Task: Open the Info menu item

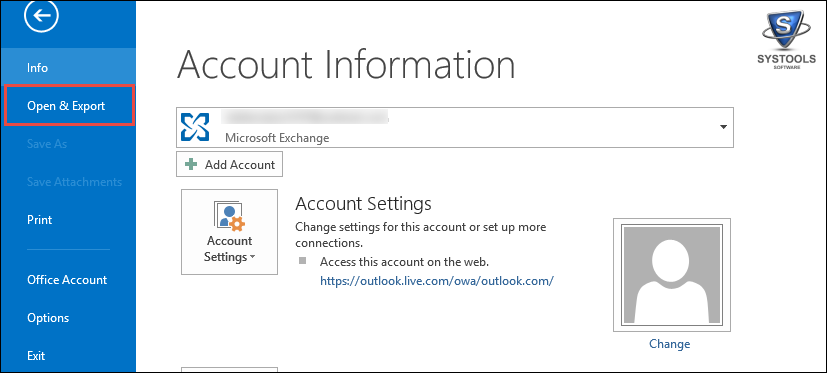Action: (68, 68)
